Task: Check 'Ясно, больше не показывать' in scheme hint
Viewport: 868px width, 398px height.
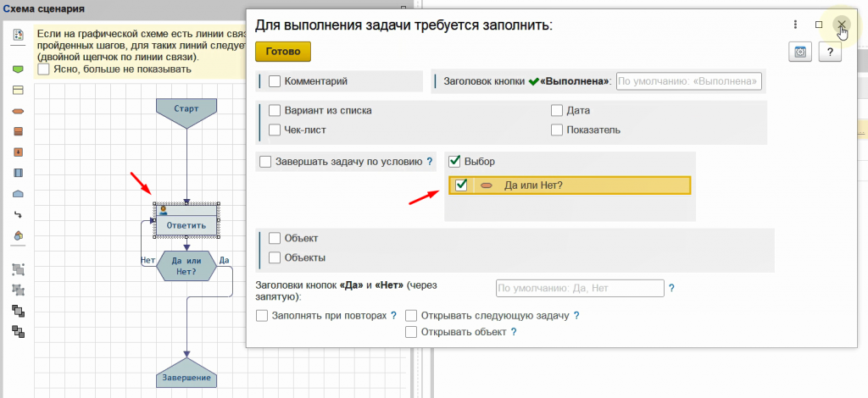Action: (x=44, y=69)
